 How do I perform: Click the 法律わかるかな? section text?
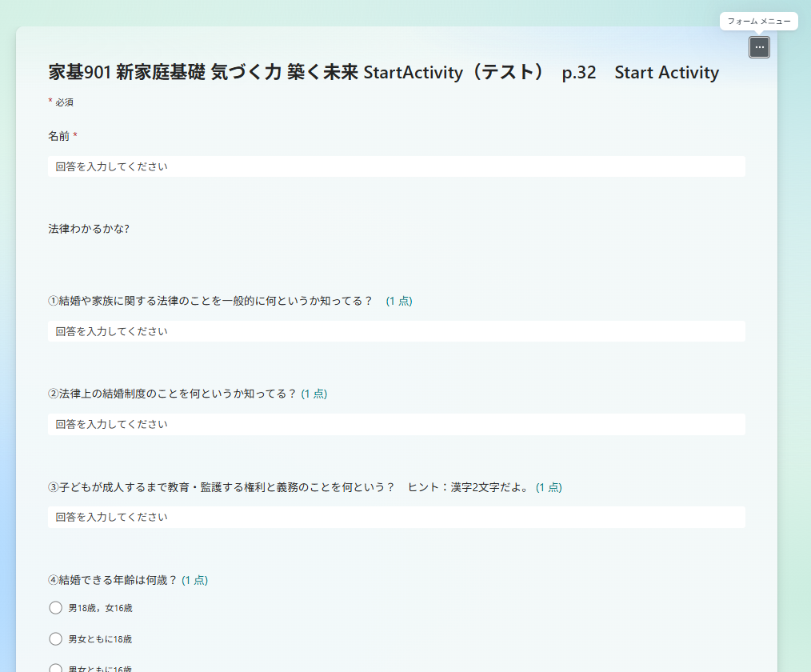point(89,229)
